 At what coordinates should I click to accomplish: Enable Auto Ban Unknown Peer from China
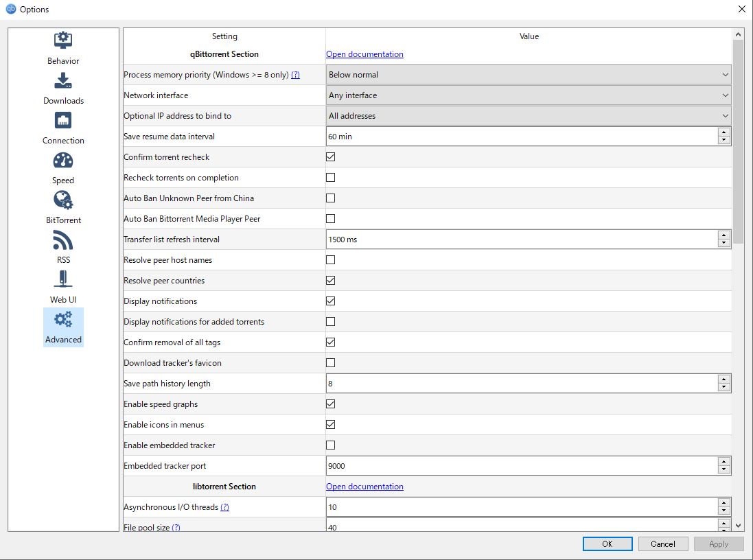[330, 198]
